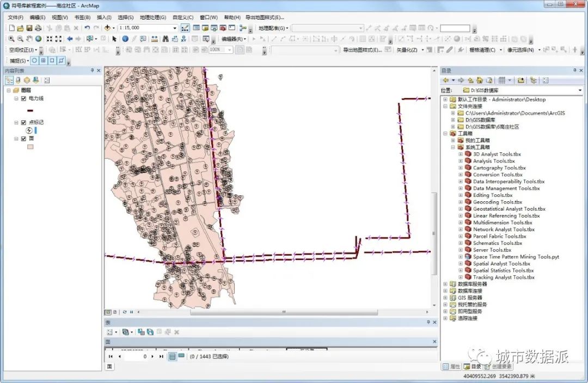Switch to List By Source view
This screenshot has width=588, height=383.
click(x=17, y=80)
